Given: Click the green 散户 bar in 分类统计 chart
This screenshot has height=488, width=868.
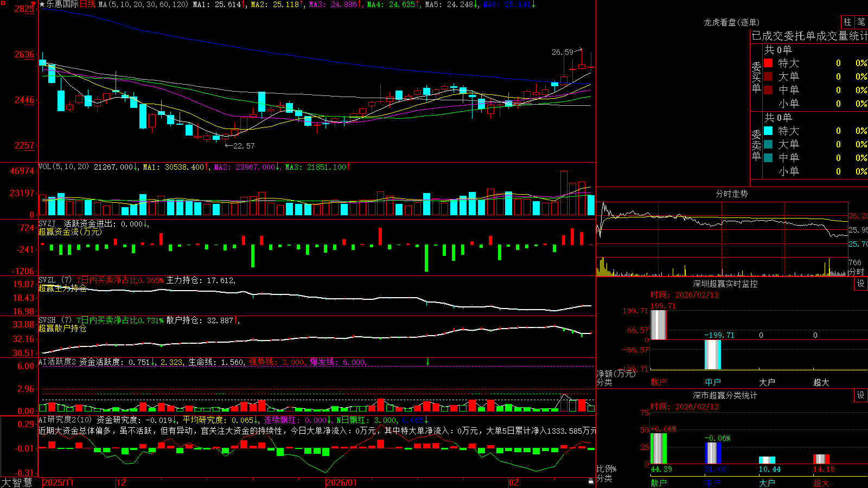Looking at the screenshot, I should pyautogui.click(x=658, y=448).
